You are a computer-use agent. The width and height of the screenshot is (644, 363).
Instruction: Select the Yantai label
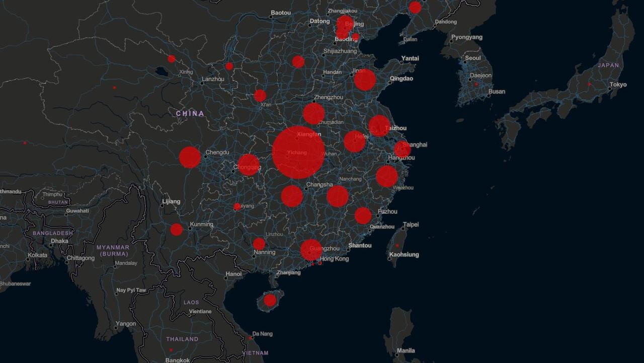410,58
